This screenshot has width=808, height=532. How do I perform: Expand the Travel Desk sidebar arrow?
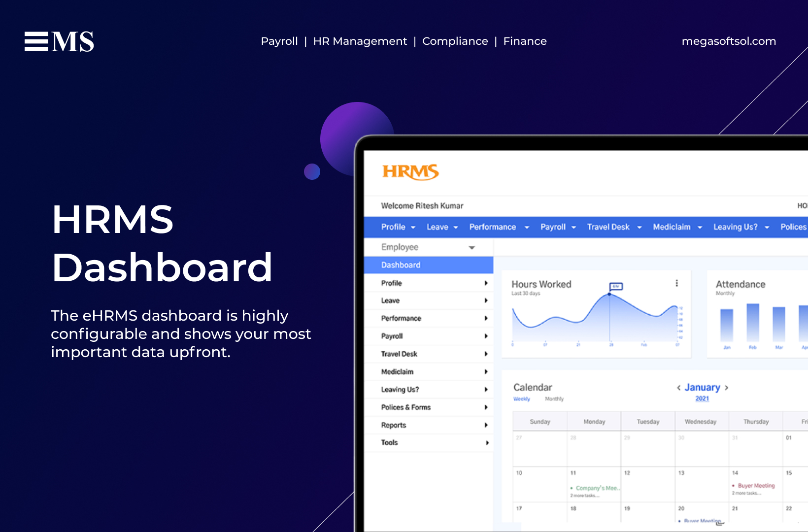coord(487,354)
